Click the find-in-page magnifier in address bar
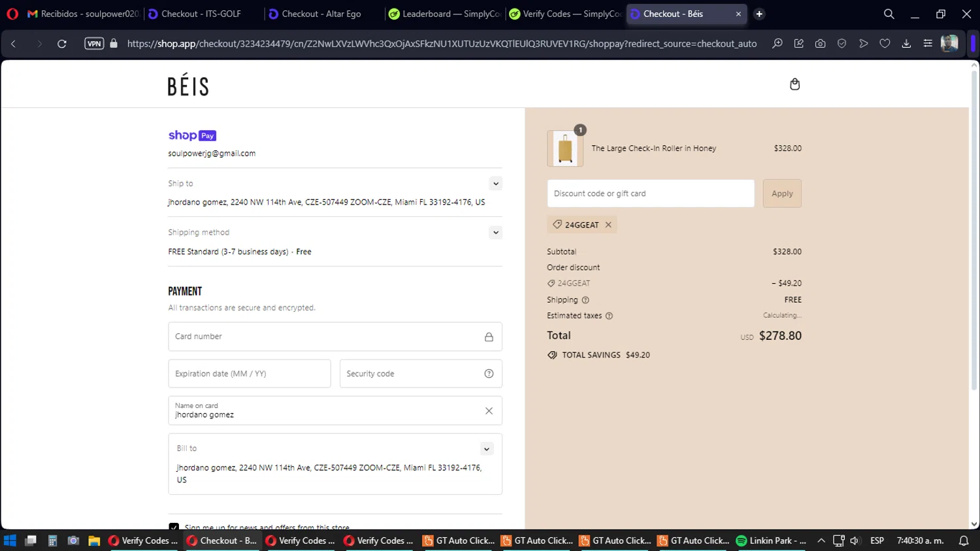Screen dimensions: 980x551 (x=777, y=44)
